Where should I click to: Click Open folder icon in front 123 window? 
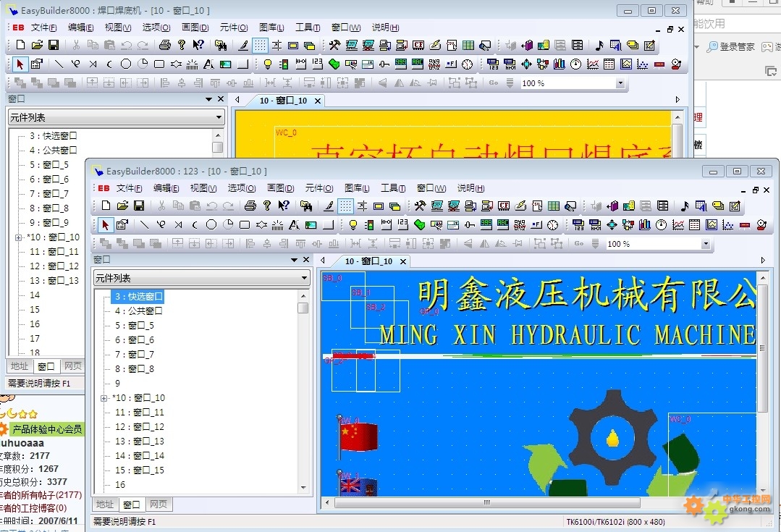pos(122,206)
